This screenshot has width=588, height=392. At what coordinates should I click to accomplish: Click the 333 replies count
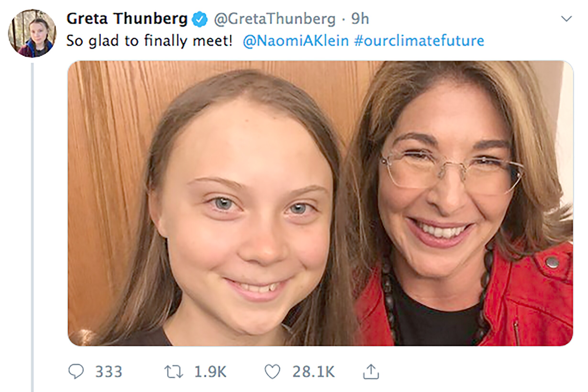109,372
